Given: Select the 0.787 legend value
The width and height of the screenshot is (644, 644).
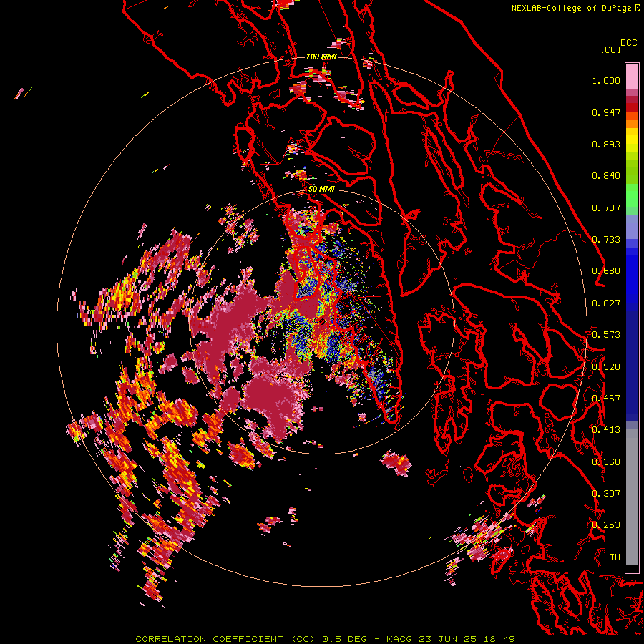Looking at the screenshot, I should coord(606,208).
